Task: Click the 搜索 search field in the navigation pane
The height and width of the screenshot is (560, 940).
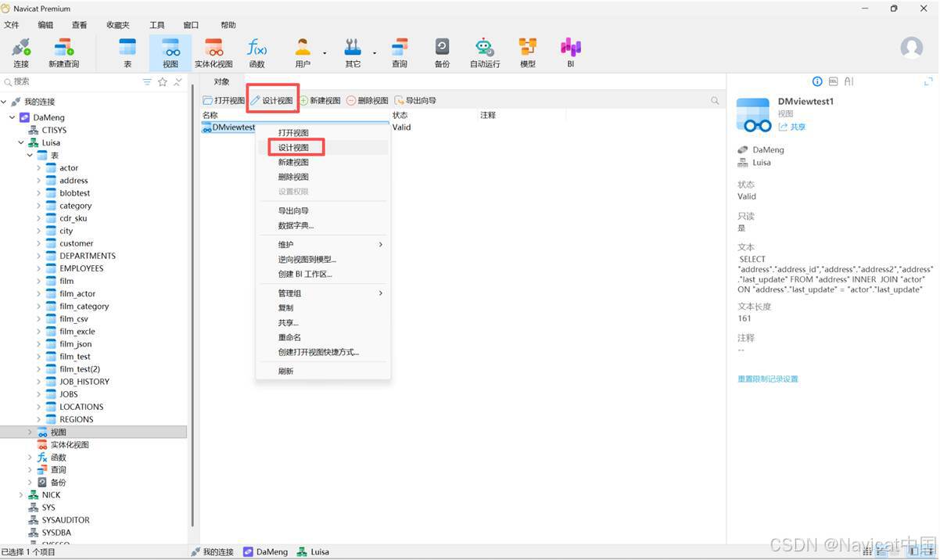Action: click(70, 82)
